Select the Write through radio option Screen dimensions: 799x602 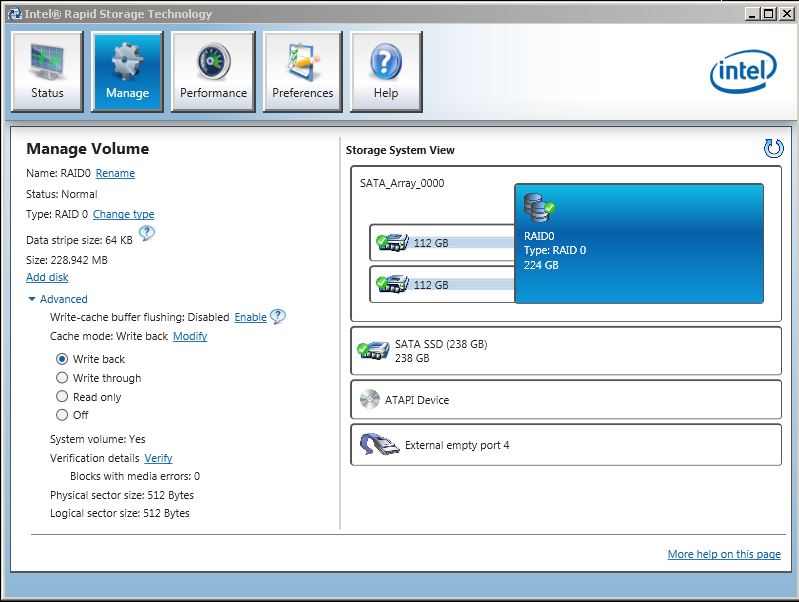62,378
